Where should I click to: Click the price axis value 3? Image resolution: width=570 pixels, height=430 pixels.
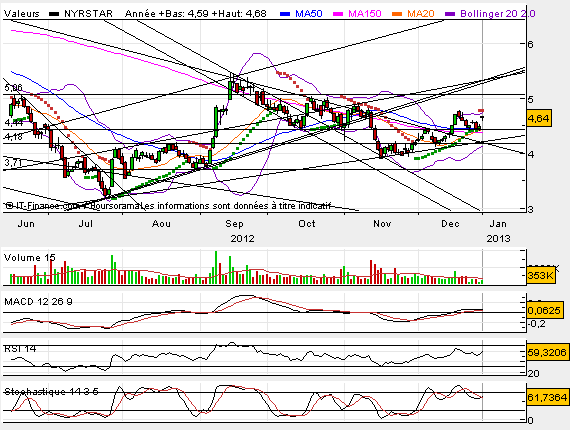[x=531, y=209]
